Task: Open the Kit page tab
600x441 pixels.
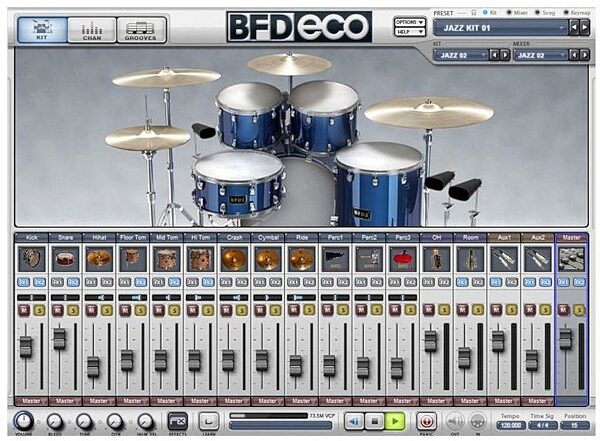Action: tap(42, 29)
